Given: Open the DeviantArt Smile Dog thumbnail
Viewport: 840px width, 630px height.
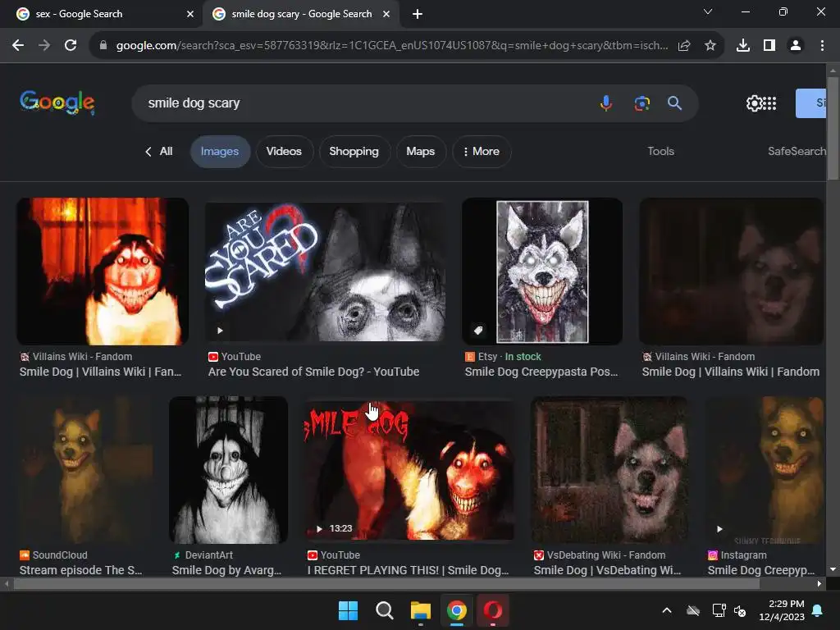Looking at the screenshot, I should pos(228,470).
